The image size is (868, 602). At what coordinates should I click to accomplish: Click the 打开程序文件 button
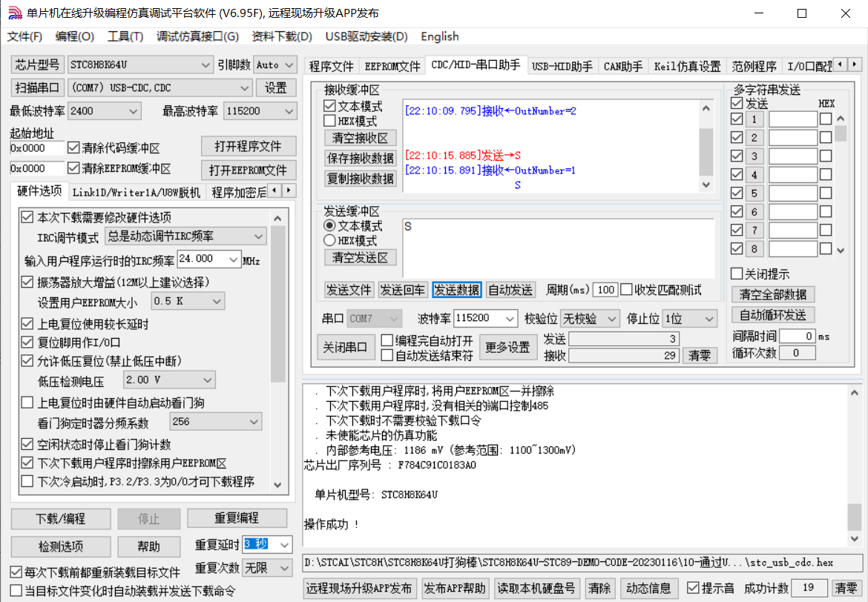(248, 147)
